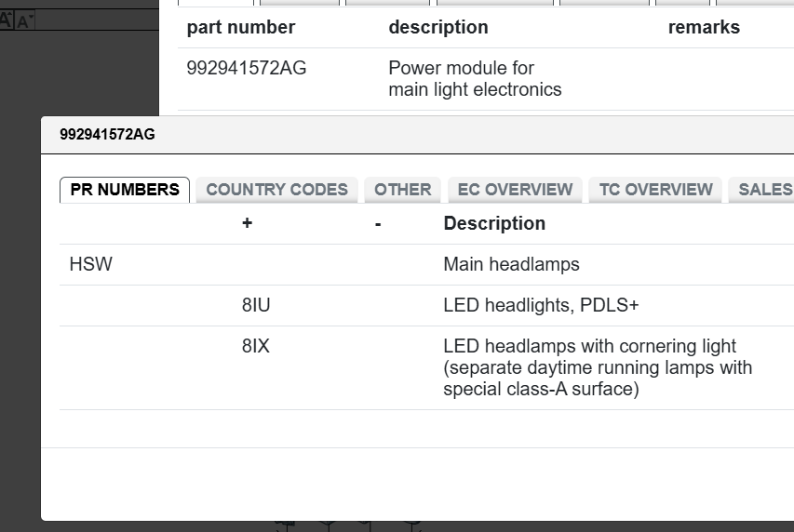Click the Main headlamps description
The width and height of the screenshot is (794, 532).
click(511, 265)
